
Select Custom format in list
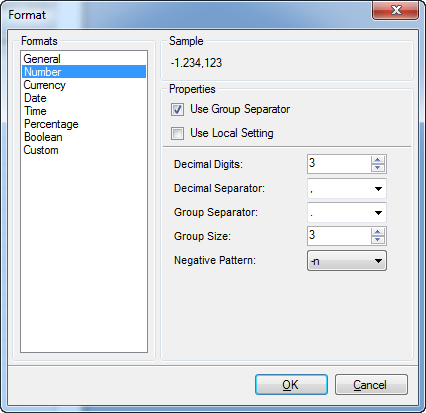coord(41,150)
